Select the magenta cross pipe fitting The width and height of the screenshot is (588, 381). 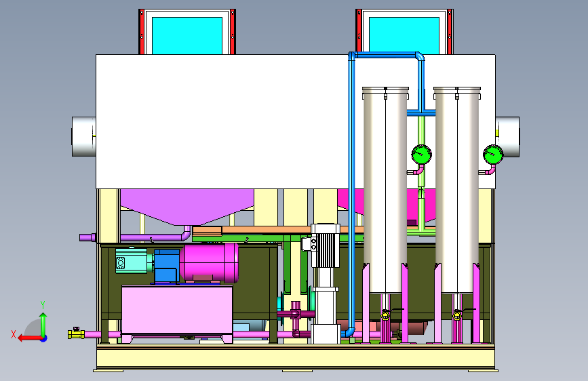pos(296,313)
